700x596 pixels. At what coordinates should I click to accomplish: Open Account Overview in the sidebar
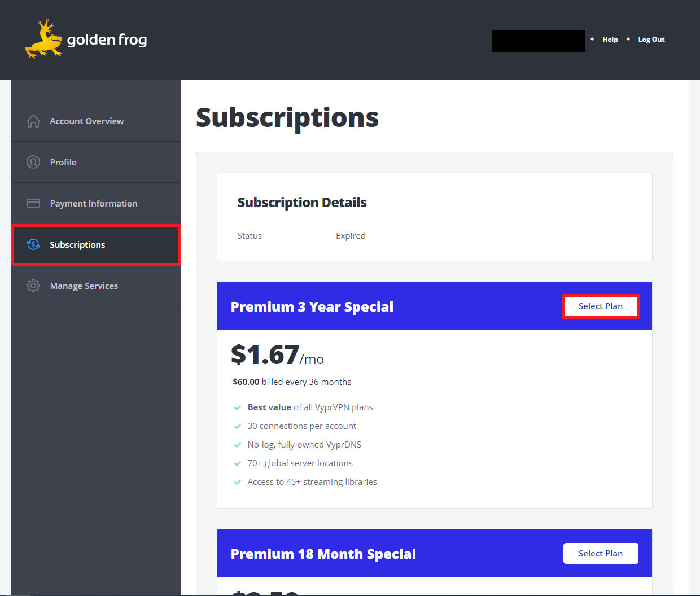pos(87,121)
